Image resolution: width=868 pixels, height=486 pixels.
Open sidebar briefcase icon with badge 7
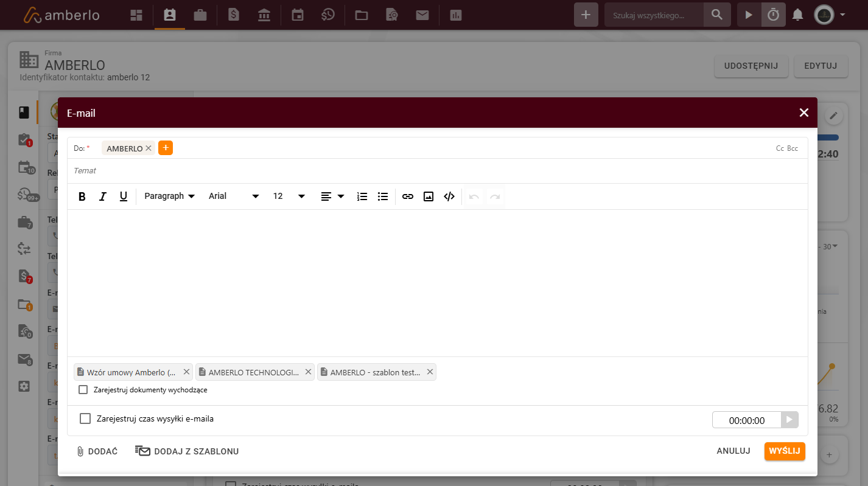point(24,222)
